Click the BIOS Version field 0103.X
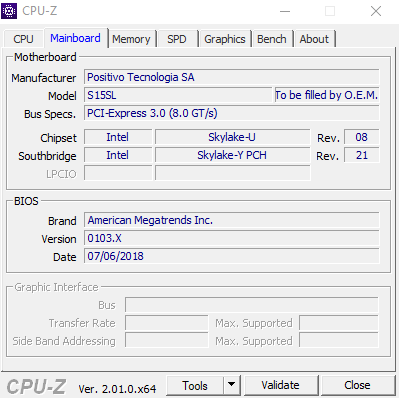The width and height of the screenshot is (399, 398). [x=232, y=238]
